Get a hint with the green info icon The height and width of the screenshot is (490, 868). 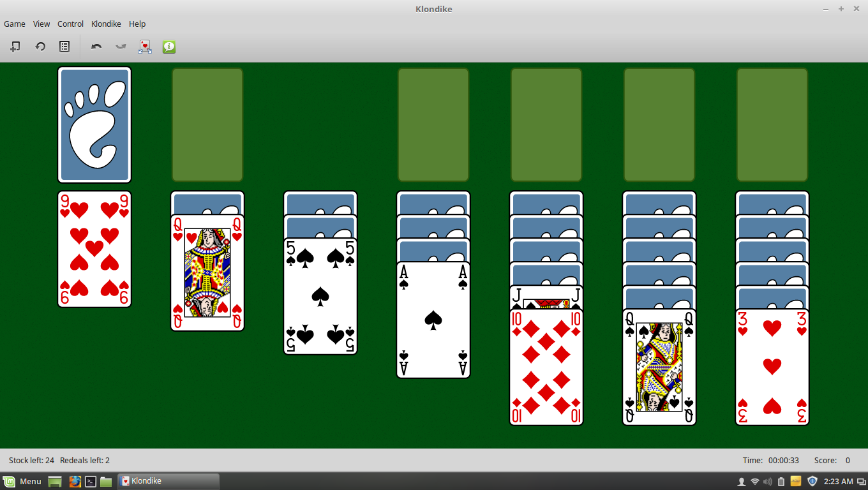pos(169,47)
